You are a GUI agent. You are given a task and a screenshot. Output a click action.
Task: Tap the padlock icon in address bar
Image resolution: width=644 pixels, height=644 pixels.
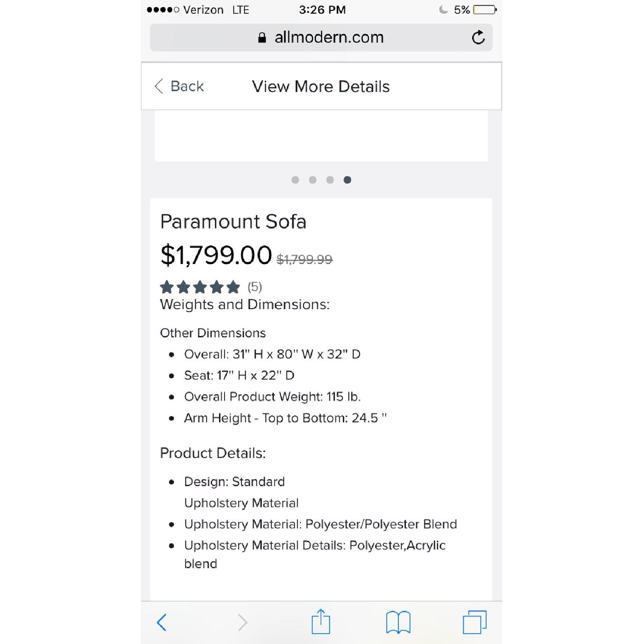(x=262, y=38)
